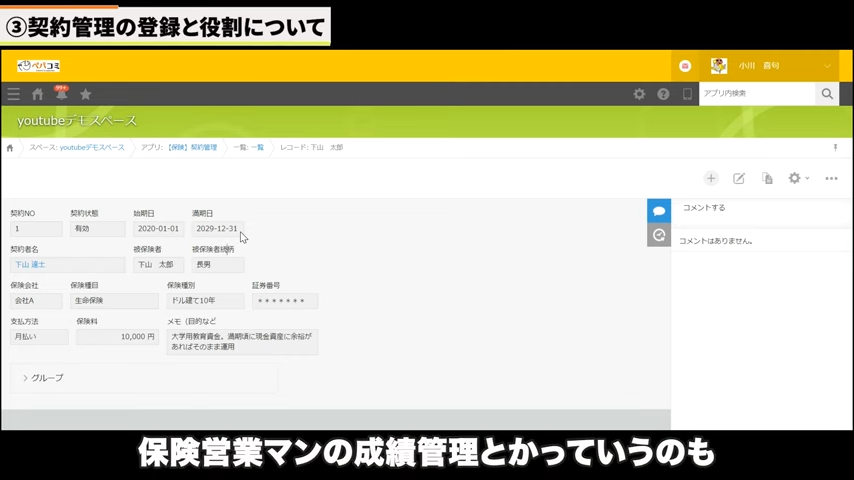Open the hamburger main menu
The height and width of the screenshot is (480, 854).
(14, 94)
